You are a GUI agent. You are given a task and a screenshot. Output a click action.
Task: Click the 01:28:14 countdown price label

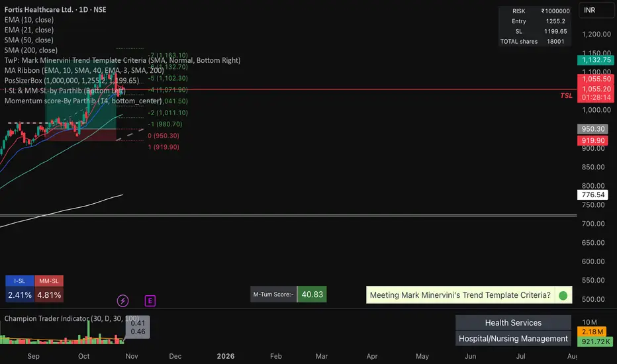(596, 97)
